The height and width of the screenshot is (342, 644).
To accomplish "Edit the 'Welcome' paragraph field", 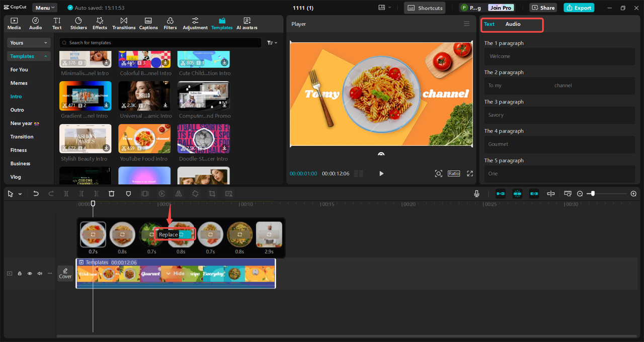I will (559, 56).
